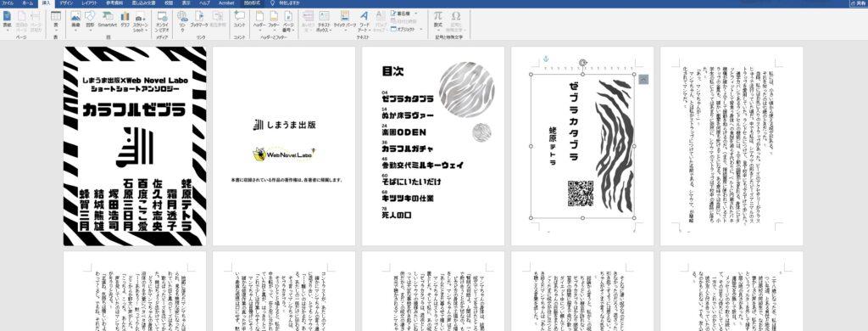Select the しまうま出版 publisher logo page
Screen dimensions: 868x331
point(284,146)
